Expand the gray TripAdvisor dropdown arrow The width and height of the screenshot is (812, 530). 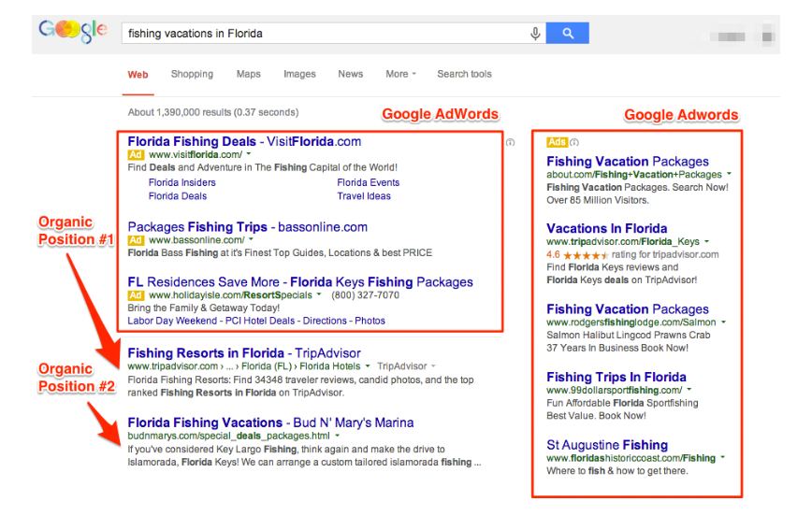pos(433,365)
